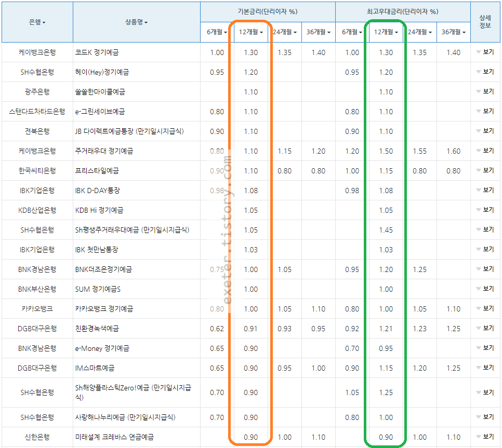The image size is (502, 448).
Task: Select product name e-Money 정기예금
Action: point(102,348)
